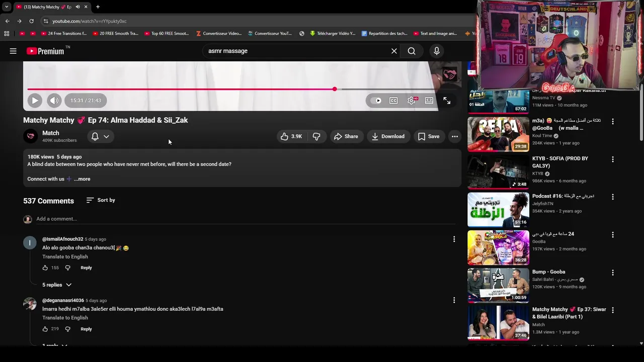Image resolution: width=644 pixels, height=362 pixels.
Task: Expand 5 replies under first comment
Action: [x=57, y=285]
